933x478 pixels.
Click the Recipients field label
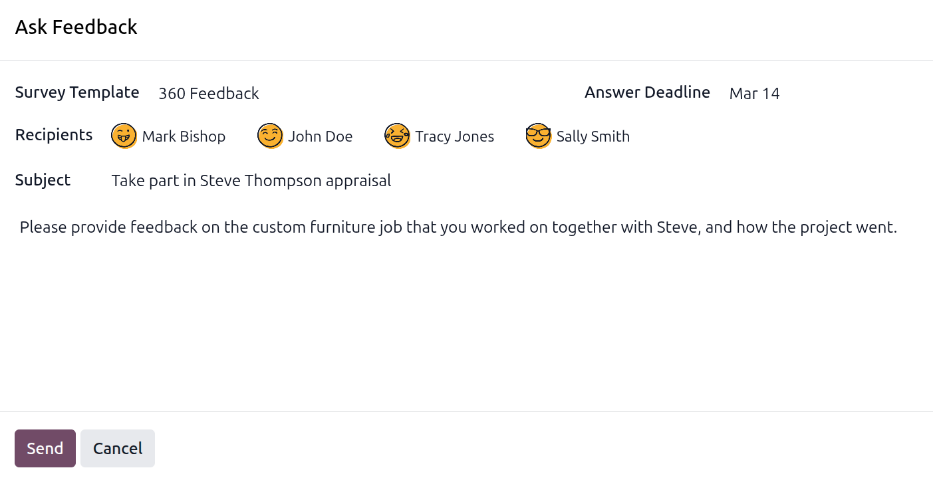pos(54,135)
